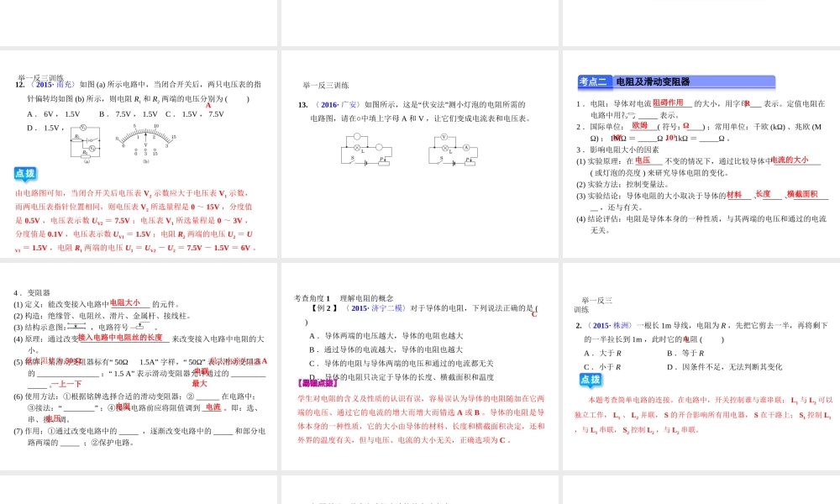
Task: Click the heading 考查角度1 理解电阻的概念
Action: pos(344,298)
